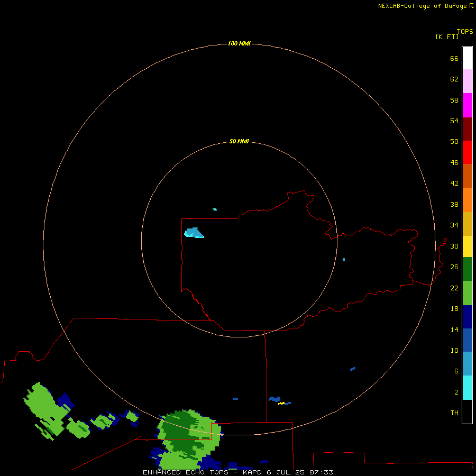The width and height of the screenshot is (476, 476).
Task: Click the burnt orange legend swatch
Action: (x=467, y=176)
